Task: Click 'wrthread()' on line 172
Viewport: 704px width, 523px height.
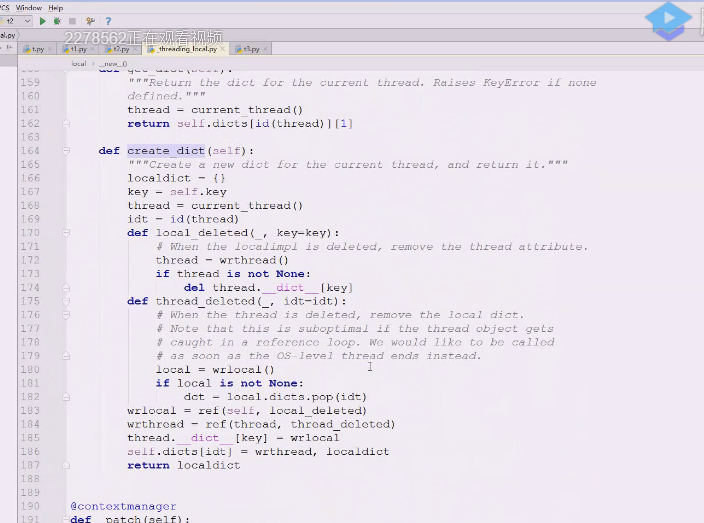Action: [254, 260]
